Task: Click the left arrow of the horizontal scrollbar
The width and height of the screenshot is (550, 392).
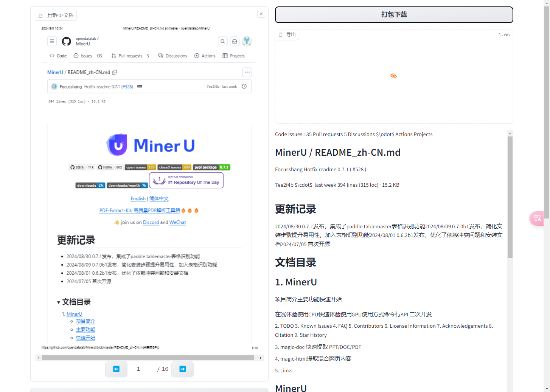Action: point(39,358)
